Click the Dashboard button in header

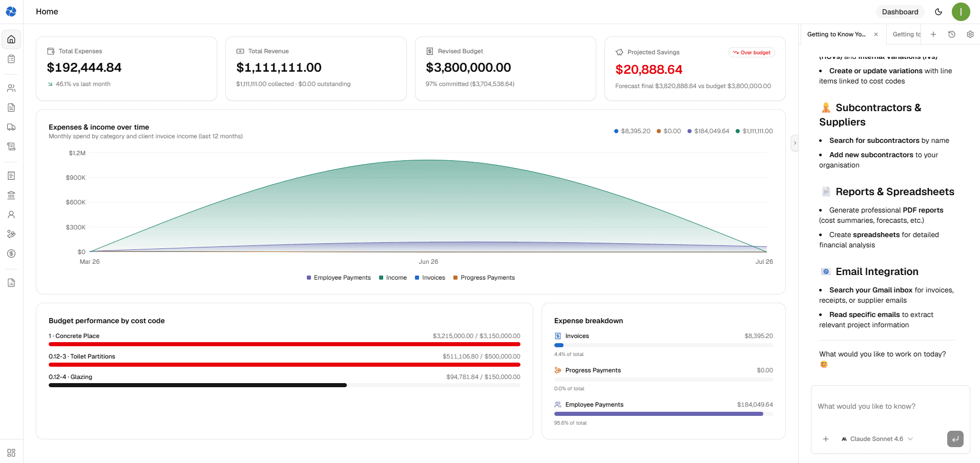click(900, 12)
